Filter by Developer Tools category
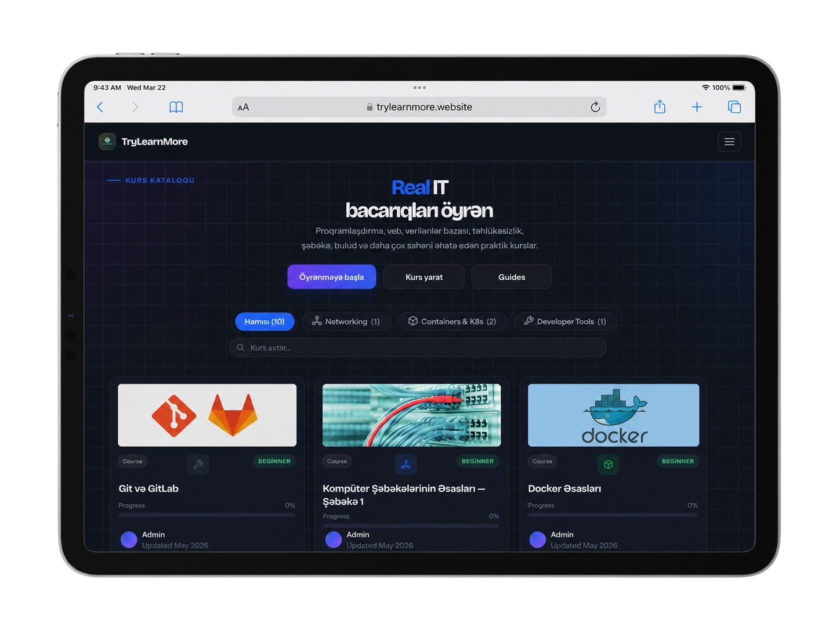 pos(566,321)
